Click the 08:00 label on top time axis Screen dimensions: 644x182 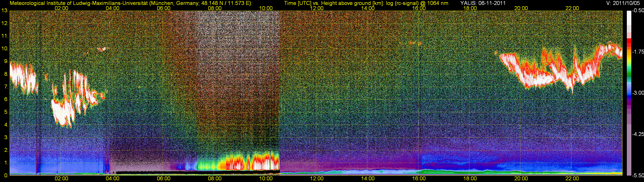click(x=214, y=8)
